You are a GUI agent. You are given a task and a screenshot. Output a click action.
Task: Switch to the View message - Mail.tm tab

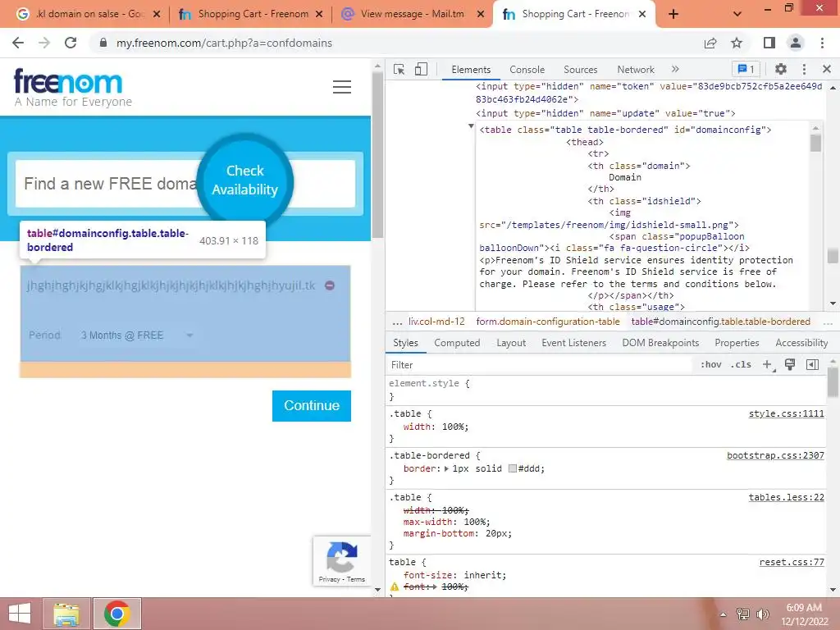point(413,14)
